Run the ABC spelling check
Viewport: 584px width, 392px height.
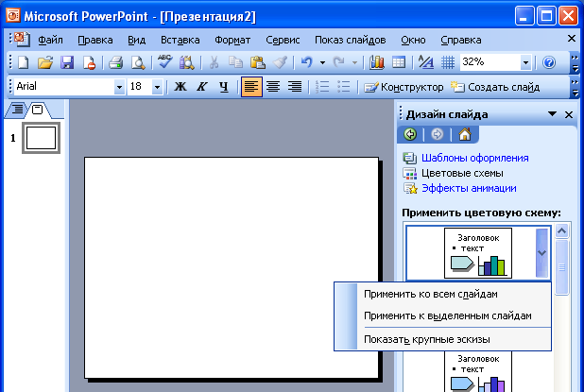pos(164,61)
